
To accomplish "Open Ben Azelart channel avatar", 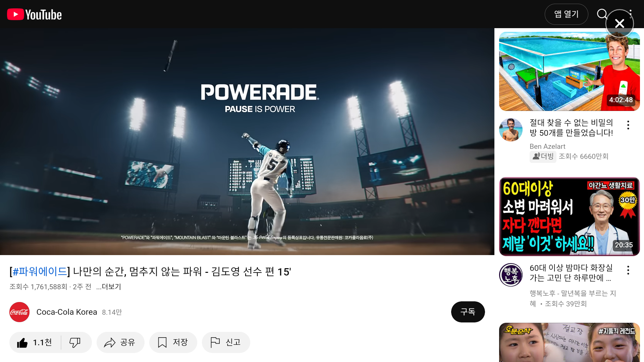I will tap(511, 130).
